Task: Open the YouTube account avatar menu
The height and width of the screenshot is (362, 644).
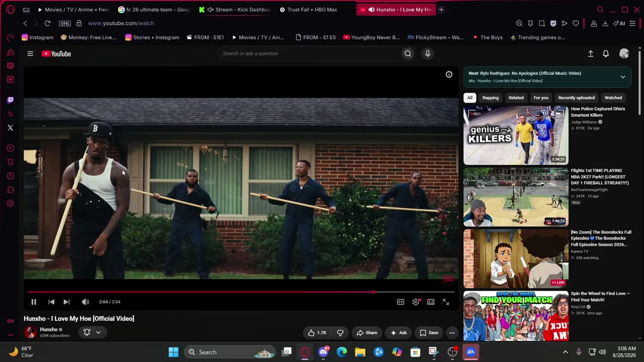Action: click(x=624, y=54)
